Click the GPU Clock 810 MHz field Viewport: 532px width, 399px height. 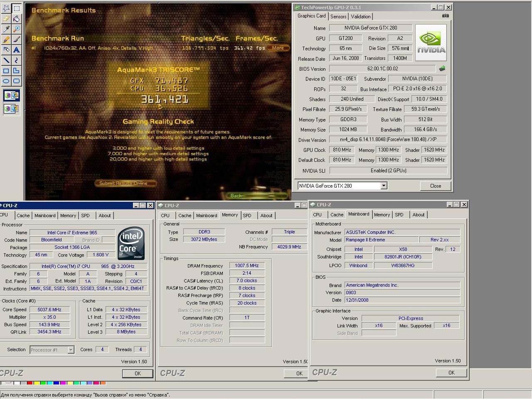tap(342, 150)
